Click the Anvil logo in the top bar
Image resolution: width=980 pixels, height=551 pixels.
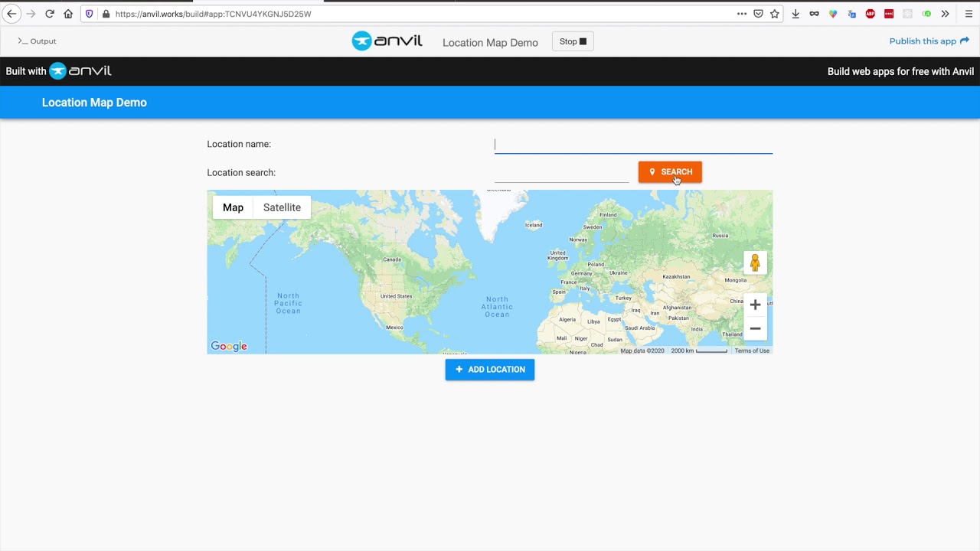387,41
